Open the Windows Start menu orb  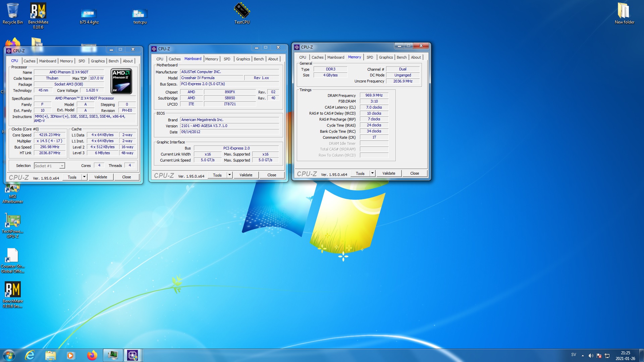pyautogui.click(x=9, y=355)
